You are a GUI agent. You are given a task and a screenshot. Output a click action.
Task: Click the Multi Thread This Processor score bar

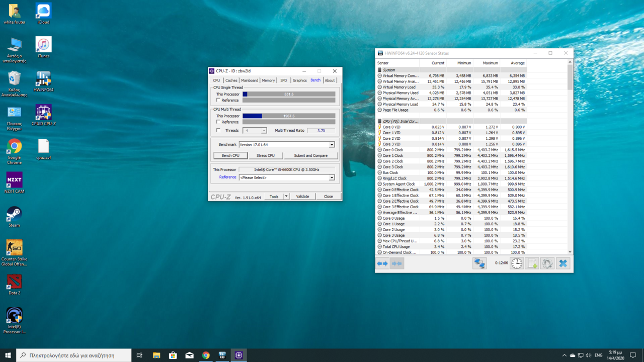[x=289, y=116]
